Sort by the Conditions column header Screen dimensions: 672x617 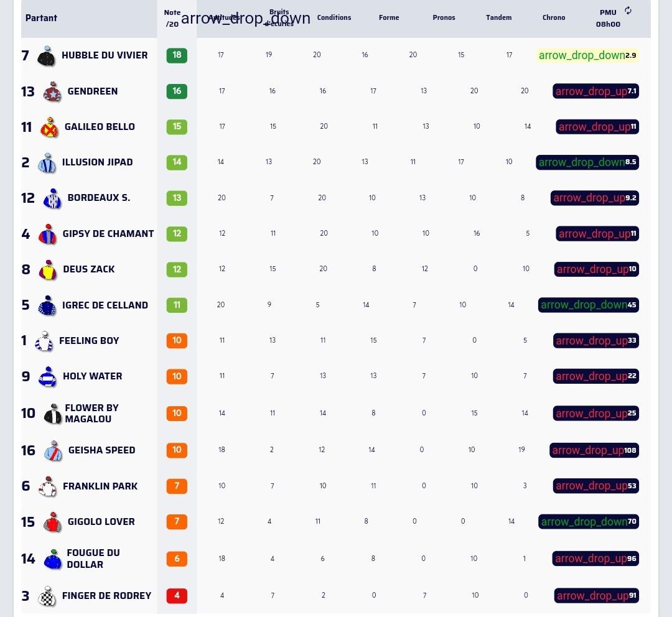[334, 17]
